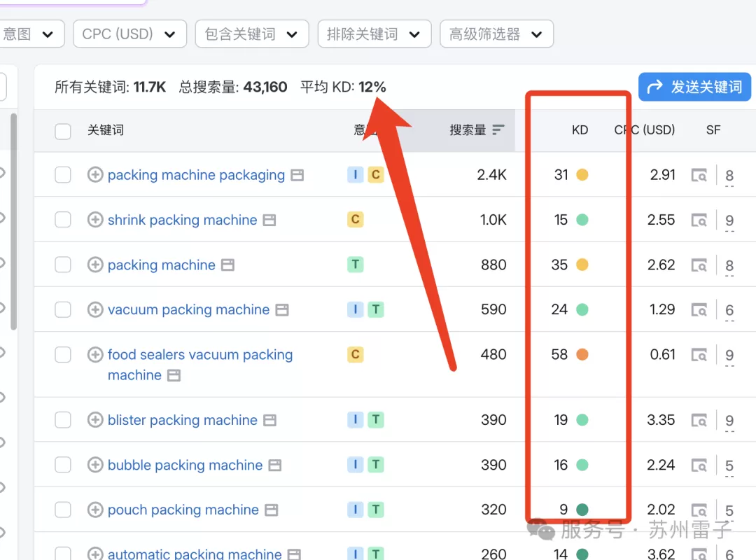Open the 'pouch packing machine' keyword link
756x560 pixels.
tap(183, 510)
